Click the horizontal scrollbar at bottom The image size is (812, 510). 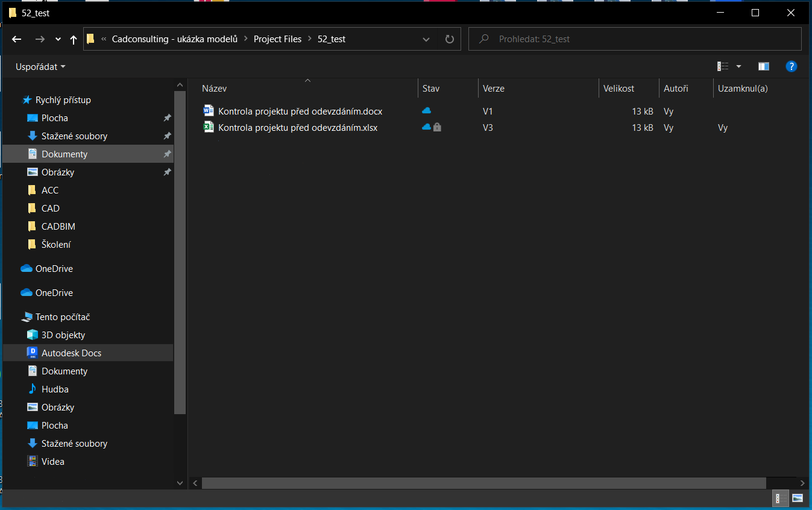tap(483, 483)
